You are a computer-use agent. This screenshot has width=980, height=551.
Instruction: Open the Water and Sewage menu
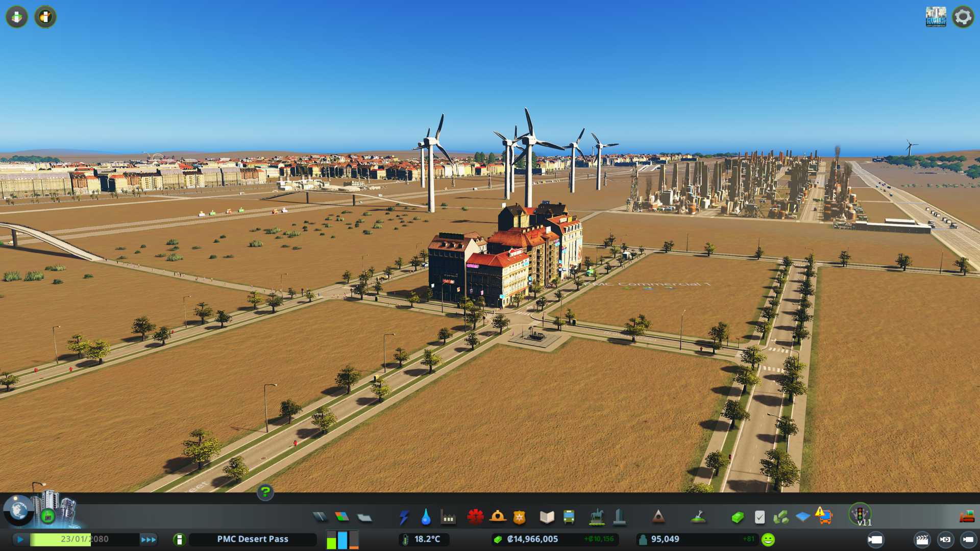coord(426,517)
